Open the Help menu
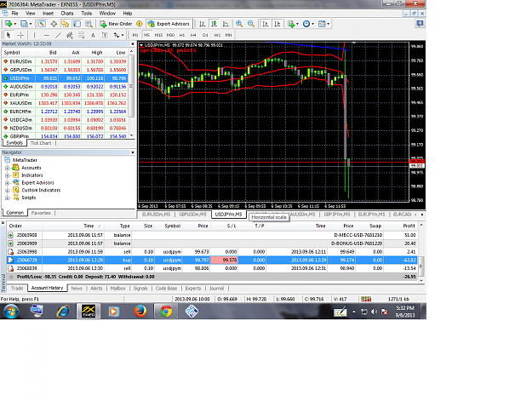Image resolution: width=532 pixels, height=401 pixels. [x=128, y=14]
